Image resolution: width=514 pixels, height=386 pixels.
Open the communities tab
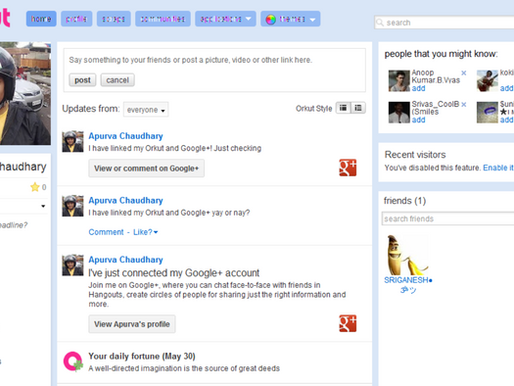(163, 19)
